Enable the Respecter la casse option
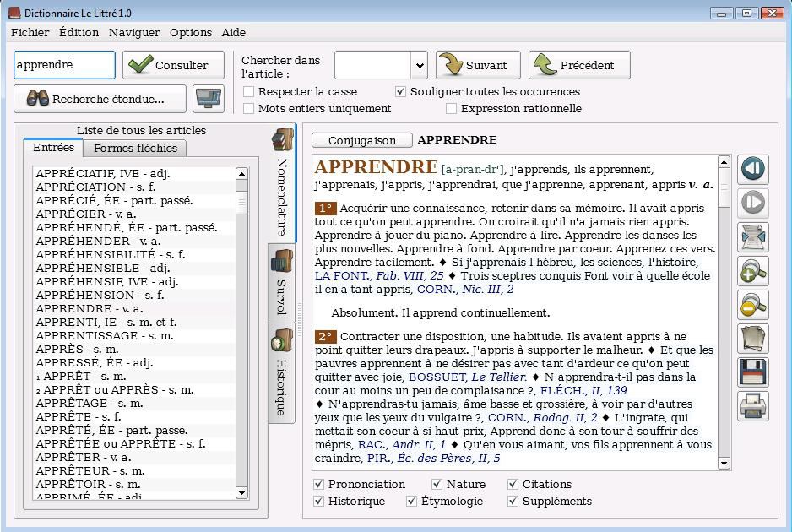The width and height of the screenshot is (792, 532). click(x=248, y=91)
